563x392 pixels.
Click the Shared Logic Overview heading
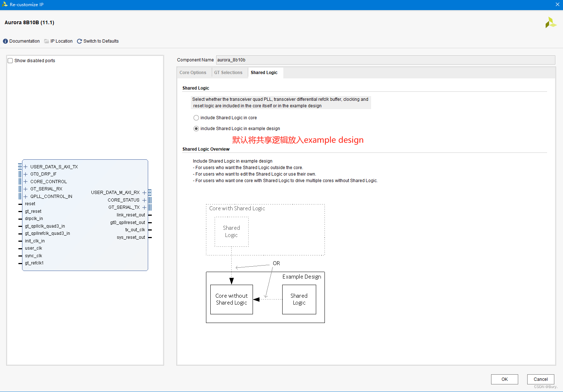206,149
